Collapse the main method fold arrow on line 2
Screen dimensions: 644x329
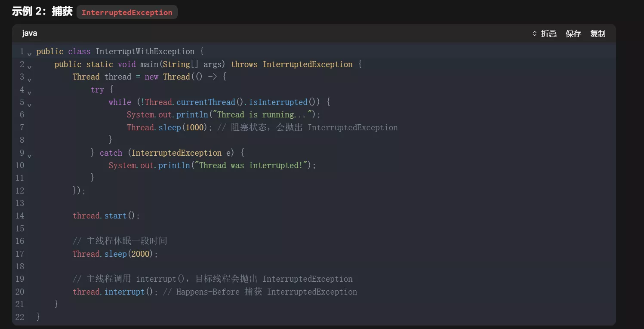pyautogui.click(x=29, y=67)
